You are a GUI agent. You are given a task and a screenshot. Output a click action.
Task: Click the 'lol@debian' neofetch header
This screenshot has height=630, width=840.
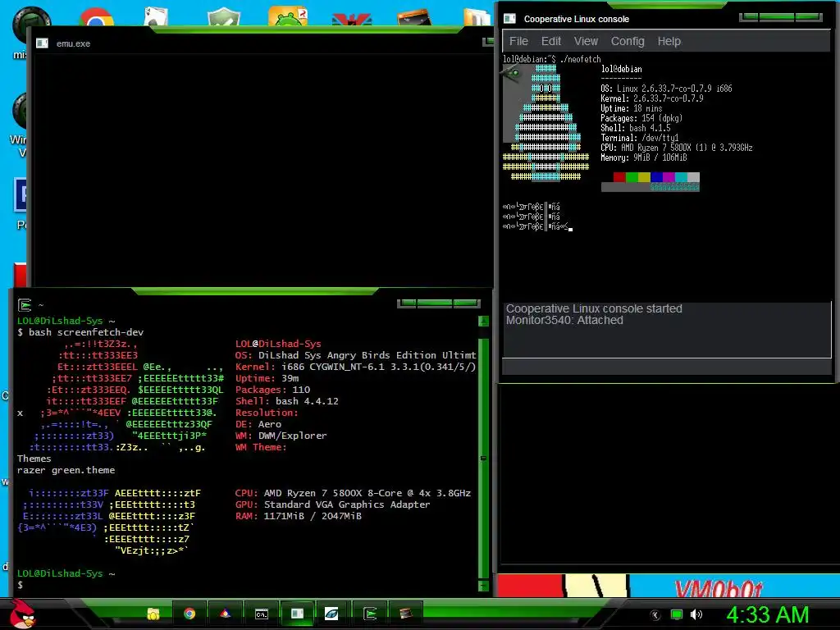pyautogui.click(x=621, y=69)
